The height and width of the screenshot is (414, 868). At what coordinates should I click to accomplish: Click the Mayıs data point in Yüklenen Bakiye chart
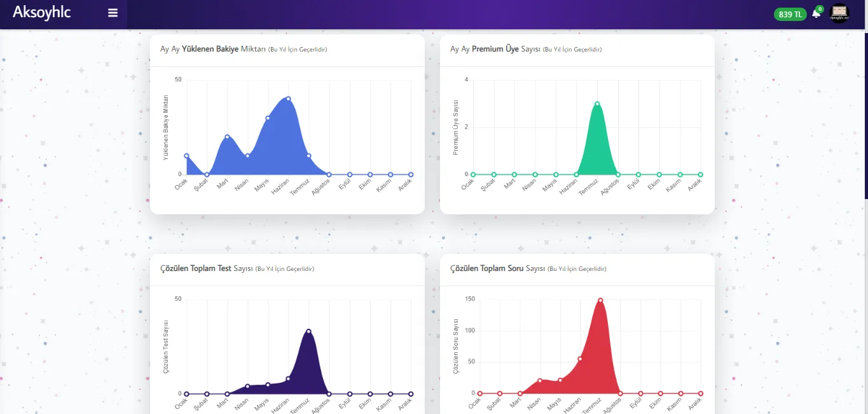[268, 118]
